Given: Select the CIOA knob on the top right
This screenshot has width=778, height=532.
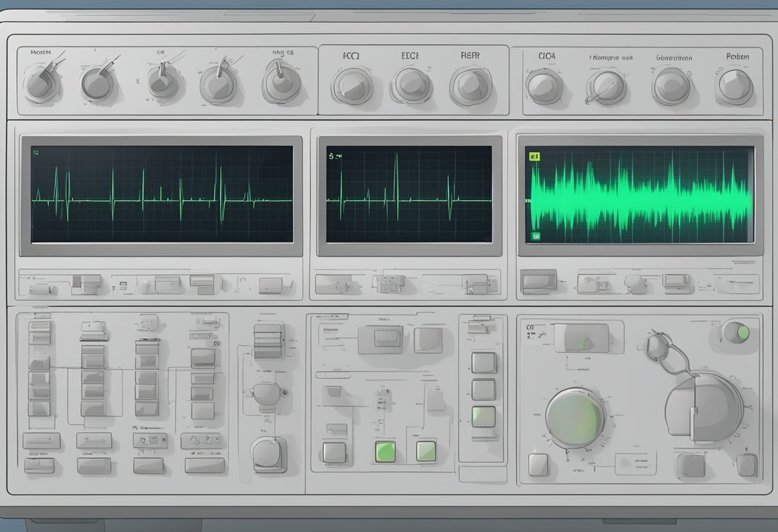Looking at the screenshot, I should point(544,86).
